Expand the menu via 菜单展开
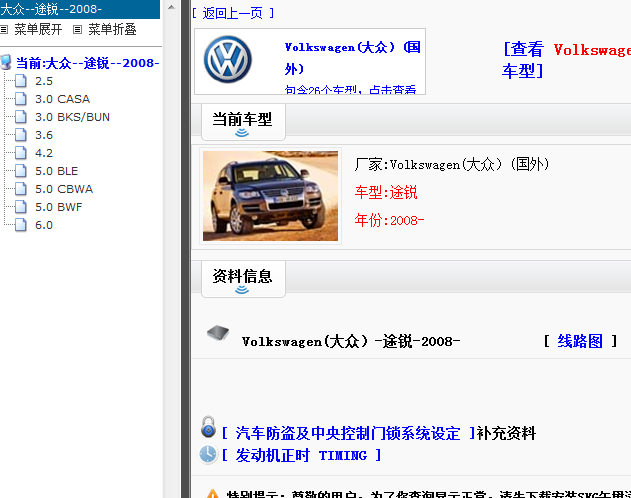631x498 pixels. pos(38,29)
